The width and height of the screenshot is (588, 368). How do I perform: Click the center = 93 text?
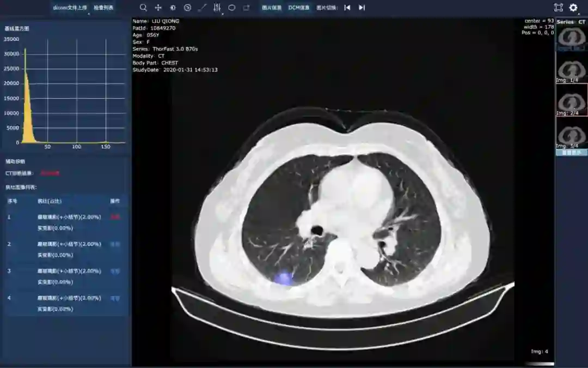(539, 21)
